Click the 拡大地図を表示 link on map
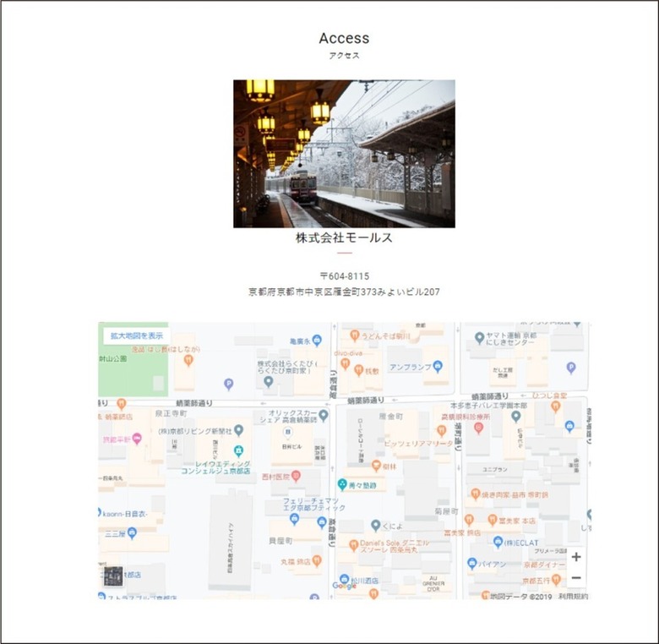The image size is (659, 644). click(x=137, y=336)
